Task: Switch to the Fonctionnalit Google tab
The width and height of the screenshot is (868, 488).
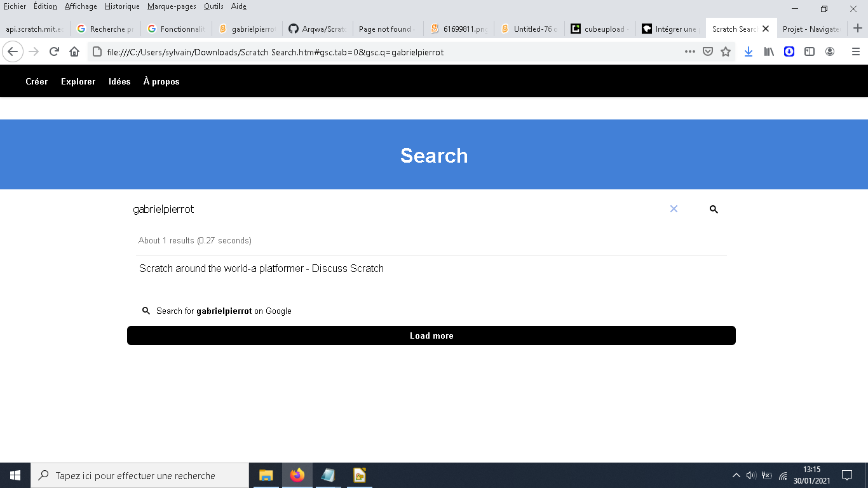Action: click(176, 29)
